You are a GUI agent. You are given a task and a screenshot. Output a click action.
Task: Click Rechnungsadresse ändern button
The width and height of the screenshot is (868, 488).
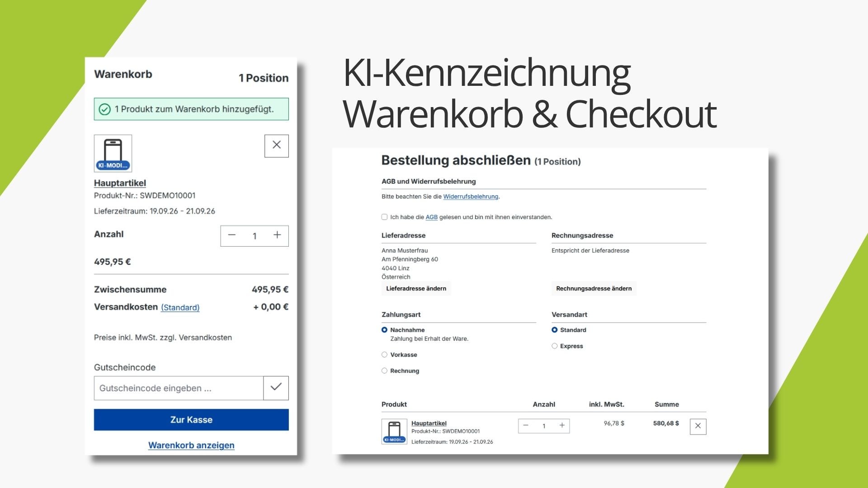[x=594, y=288]
